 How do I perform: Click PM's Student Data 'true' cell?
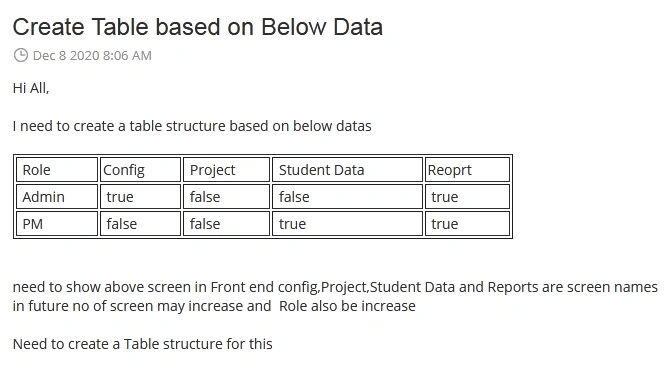[x=347, y=223]
